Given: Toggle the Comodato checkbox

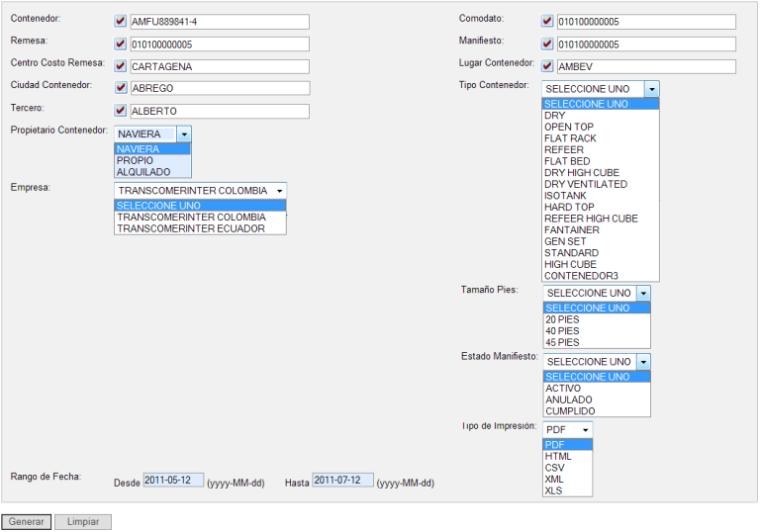Looking at the screenshot, I should [547, 21].
